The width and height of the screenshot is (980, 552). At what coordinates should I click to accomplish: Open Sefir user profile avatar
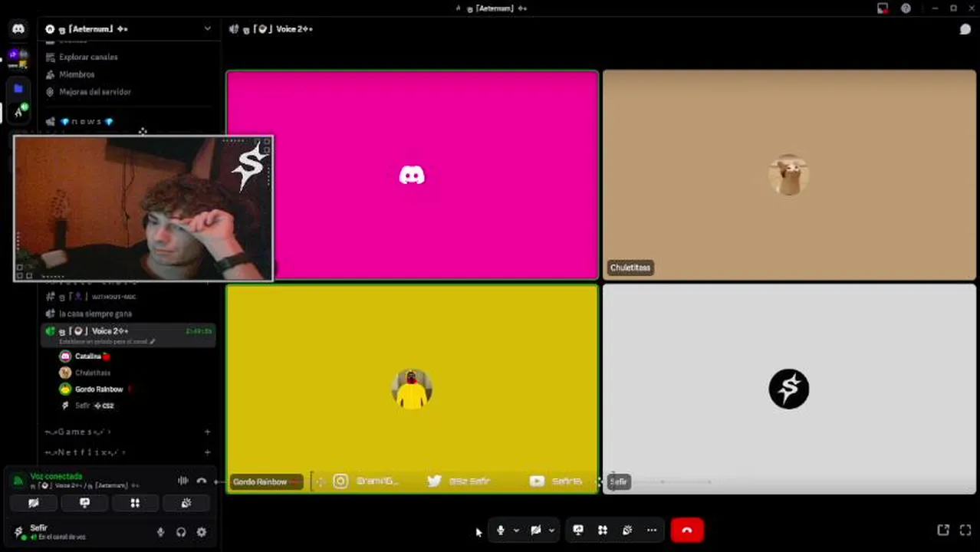pos(19,531)
